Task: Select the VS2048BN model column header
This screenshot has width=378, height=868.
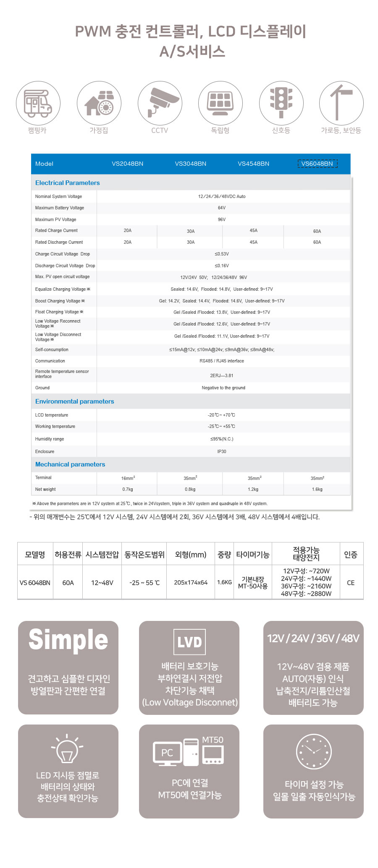Action: pos(128,164)
